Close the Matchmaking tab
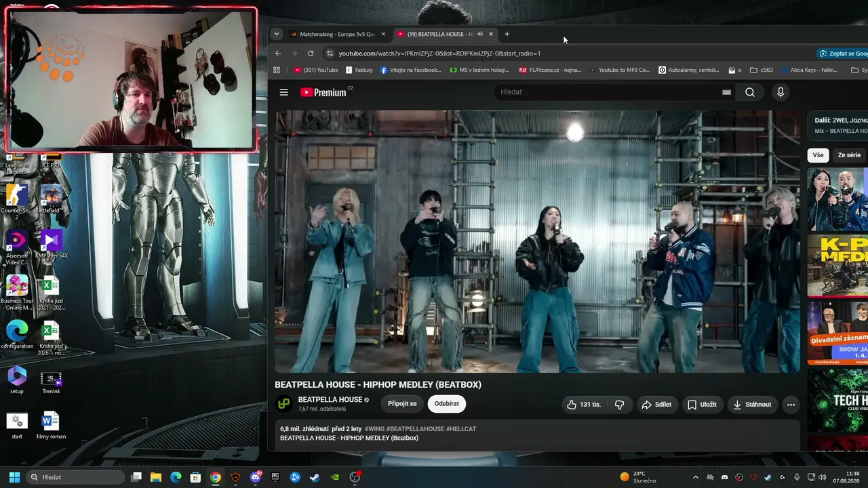This screenshot has width=868, height=488. click(383, 34)
